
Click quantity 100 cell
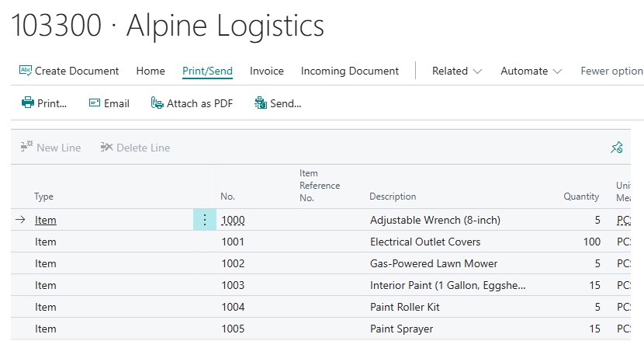pyautogui.click(x=592, y=242)
